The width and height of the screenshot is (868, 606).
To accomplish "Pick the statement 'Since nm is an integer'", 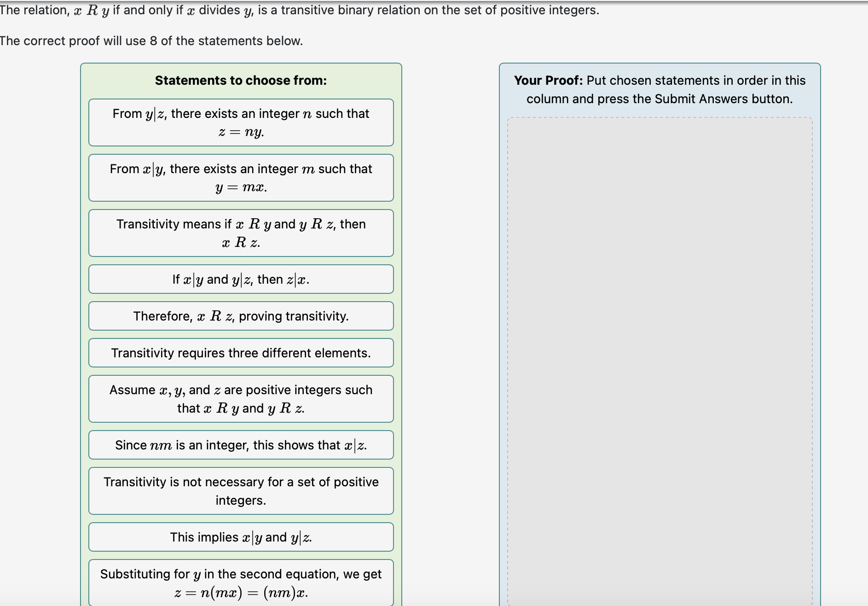I will click(x=241, y=445).
